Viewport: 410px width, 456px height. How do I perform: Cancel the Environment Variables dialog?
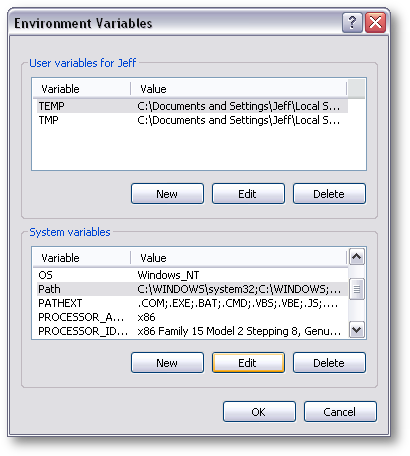point(340,412)
